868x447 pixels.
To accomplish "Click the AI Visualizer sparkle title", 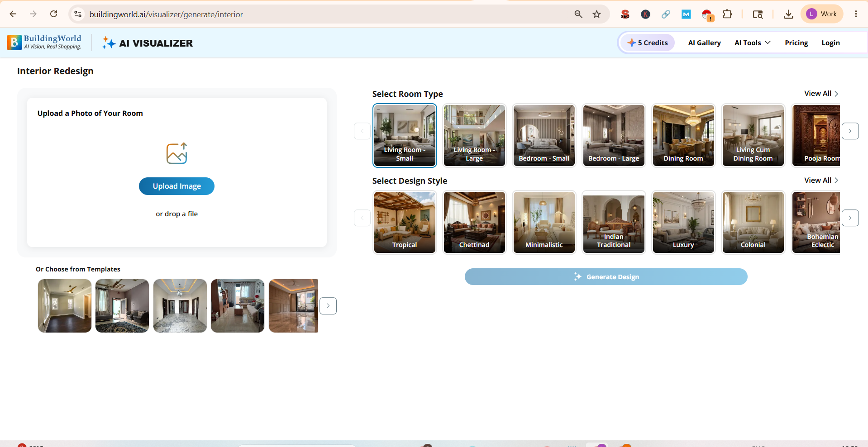I will tap(148, 43).
